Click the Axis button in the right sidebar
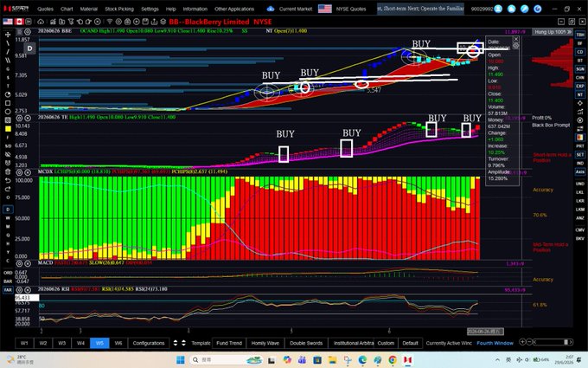The image size is (588, 368). [579, 171]
